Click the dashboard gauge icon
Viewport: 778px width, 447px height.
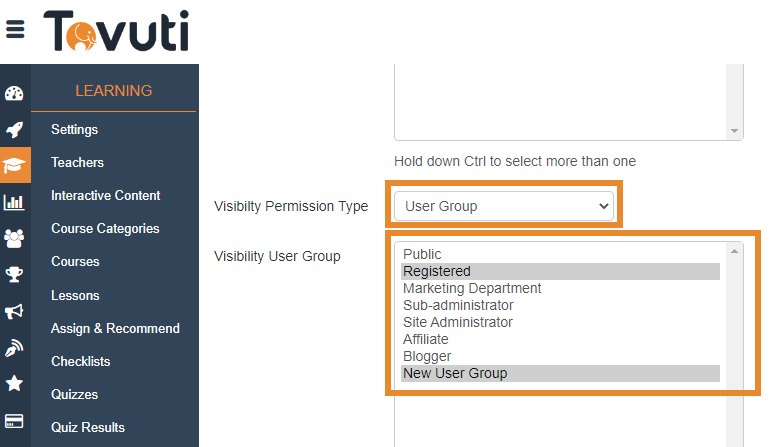coord(15,94)
